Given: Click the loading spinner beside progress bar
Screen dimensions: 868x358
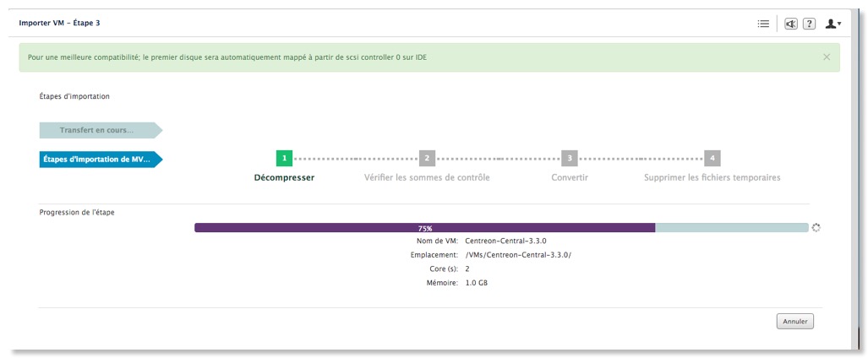Looking at the screenshot, I should [x=816, y=227].
